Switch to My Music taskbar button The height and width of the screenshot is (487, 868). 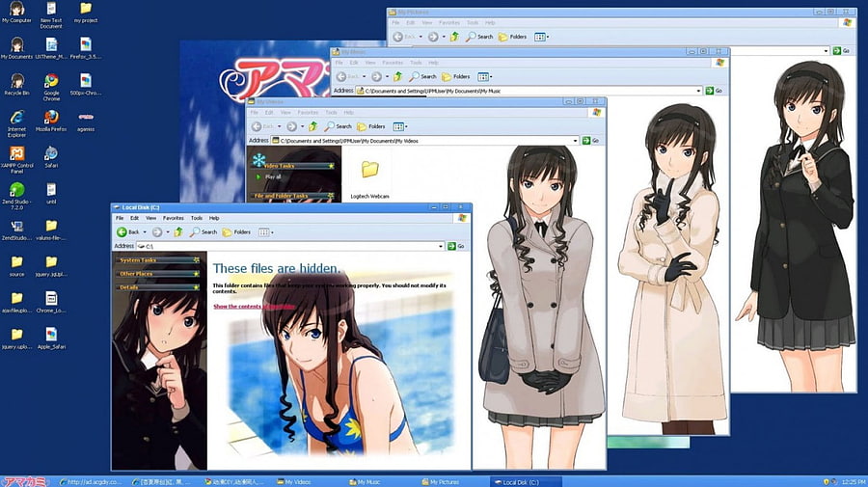[382, 481]
